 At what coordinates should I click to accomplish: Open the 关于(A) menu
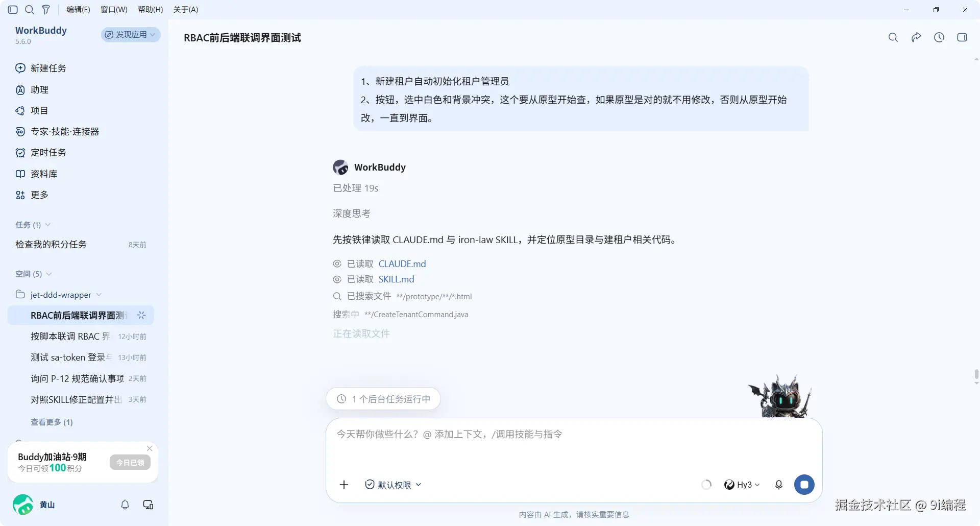pos(186,10)
